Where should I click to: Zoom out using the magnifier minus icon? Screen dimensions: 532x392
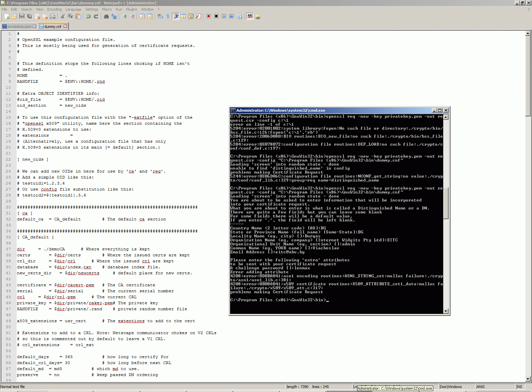coord(132,16)
